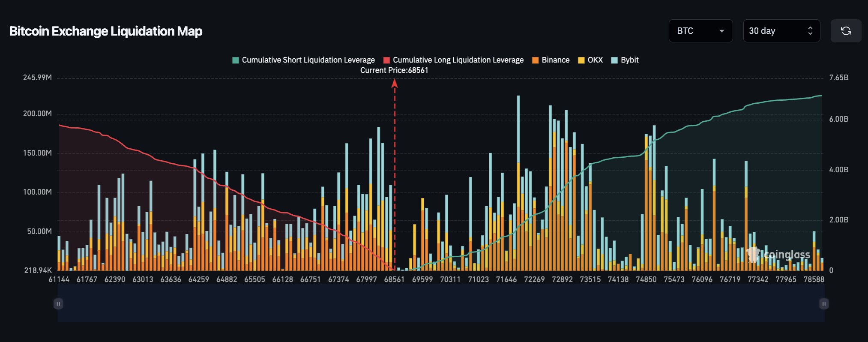Click the green Cumulative Short legend swatch
Screen dimensions: 868x342
(235, 60)
